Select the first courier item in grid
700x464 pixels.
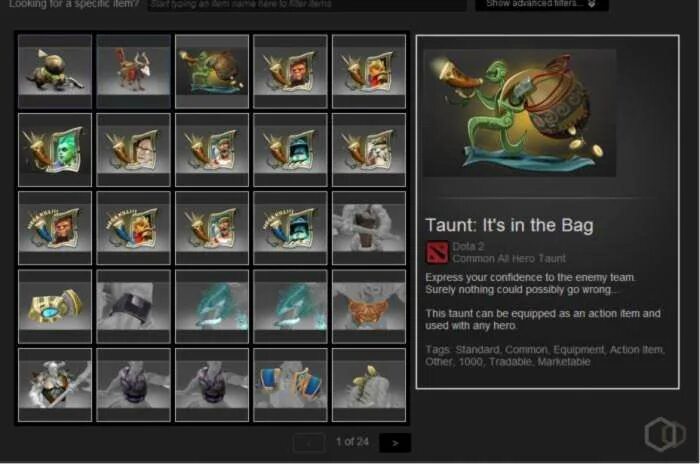(x=55, y=71)
